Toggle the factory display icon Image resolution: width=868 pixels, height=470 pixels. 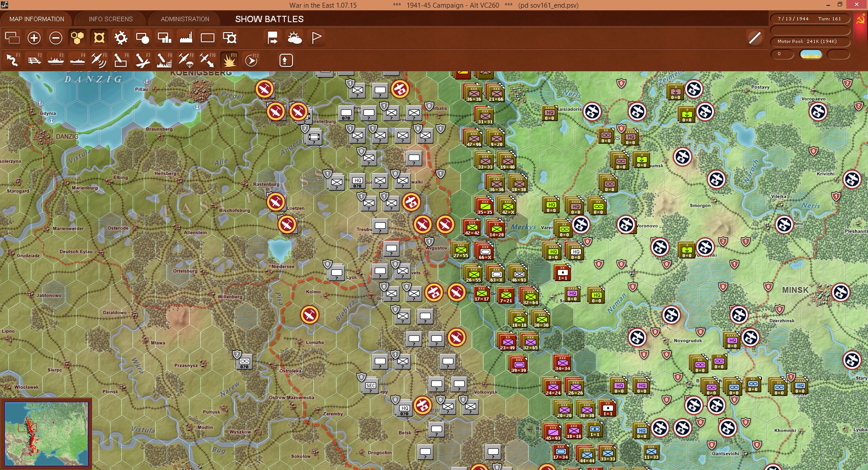tap(186, 38)
